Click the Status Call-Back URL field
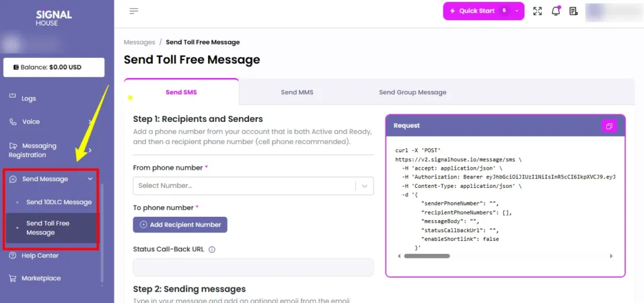 coord(253,267)
